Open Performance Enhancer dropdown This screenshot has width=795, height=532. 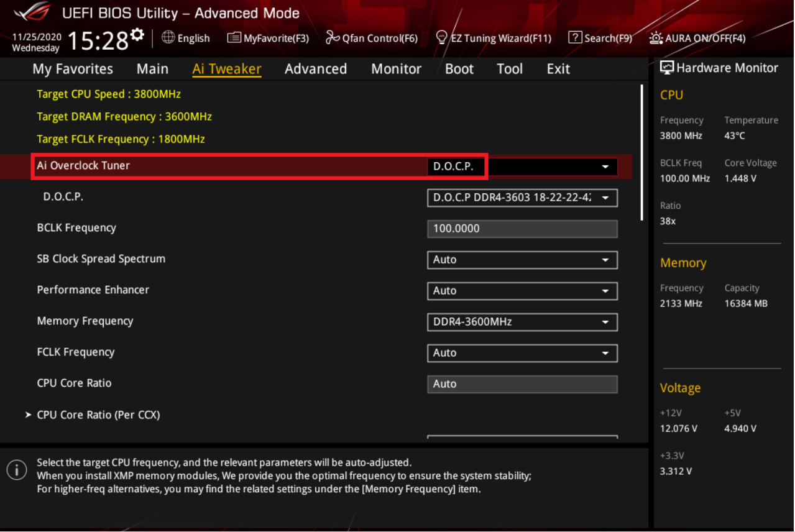[x=522, y=291]
